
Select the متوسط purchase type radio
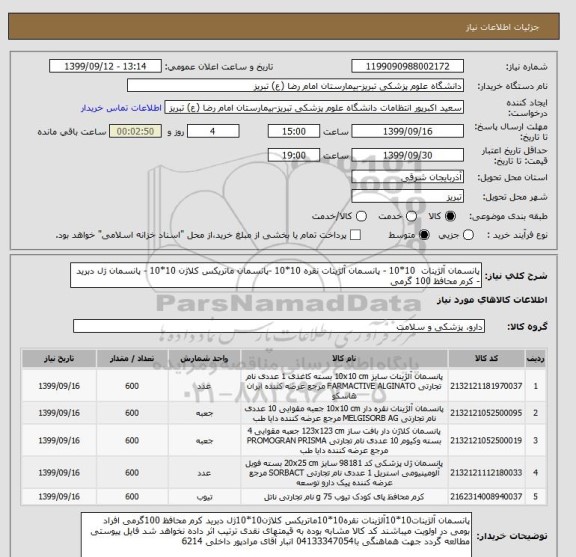point(424,235)
